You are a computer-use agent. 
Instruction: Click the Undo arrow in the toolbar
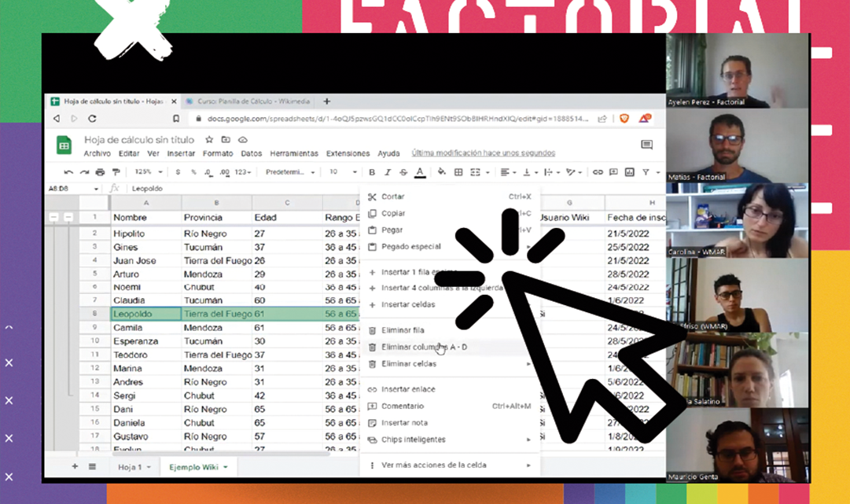coord(69,172)
